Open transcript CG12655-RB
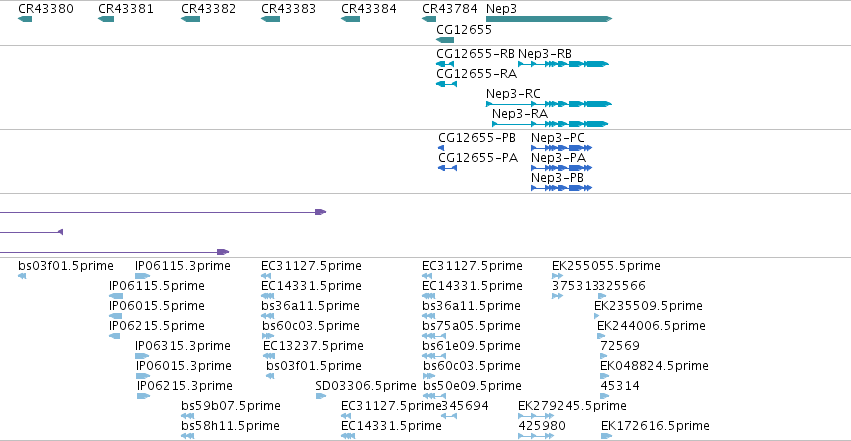This screenshot has width=851, height=441. coord(445,64)
